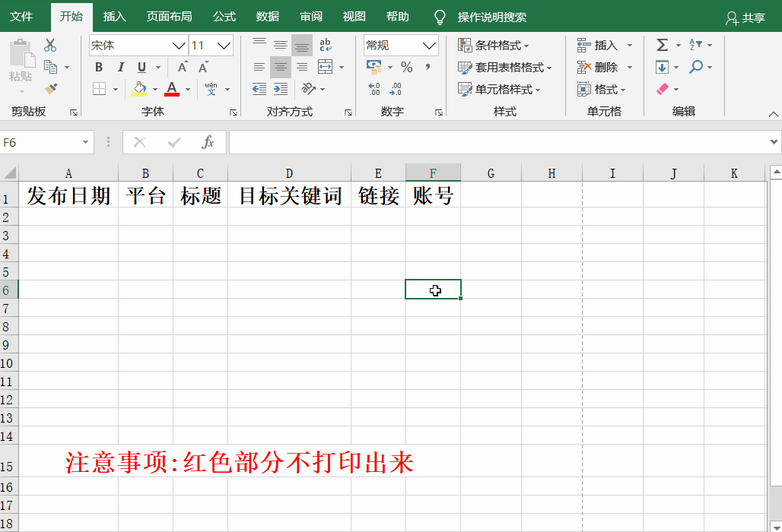This screenshot has height=532, width=782.
Task: Click the Fill down arrow icon
Action: (x=663, y=67)
